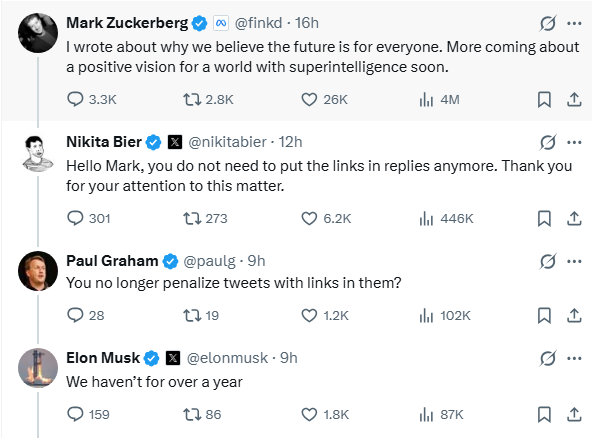The width and height of the screenshot is (592, 438).
Task: Click X affiliation badge beside Nikita Bier
Action: [174, 142]
